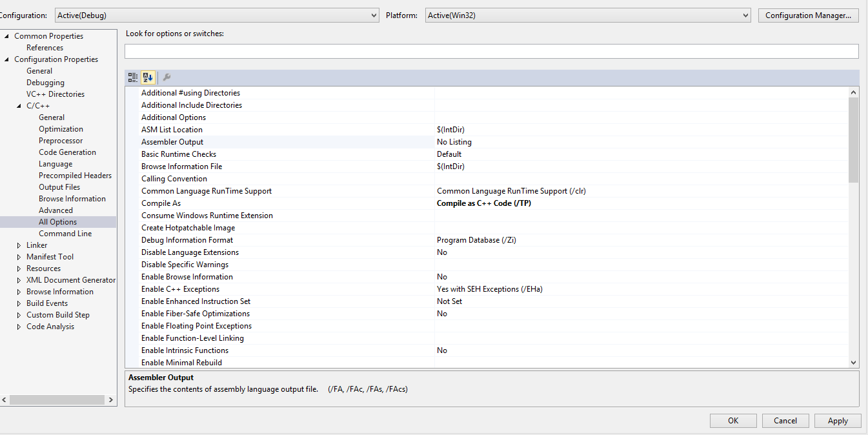Expand the Build Events node
The width and height of the screenshot is (868, 435).
[x=19, y=303]
